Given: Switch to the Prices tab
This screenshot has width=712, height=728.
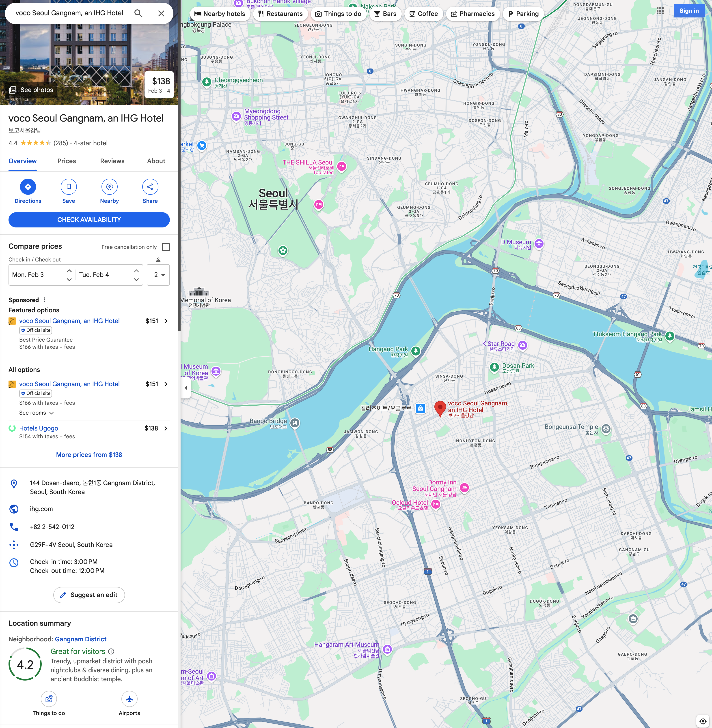Looking at the screenshot, I should pyautogui.click(x=67, y=161).
